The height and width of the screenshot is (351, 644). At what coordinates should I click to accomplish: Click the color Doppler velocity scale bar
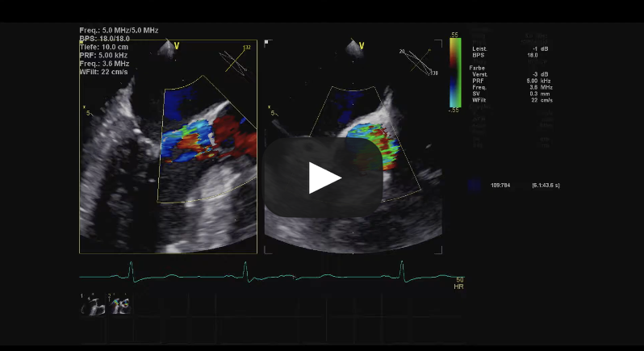[455, 73]
